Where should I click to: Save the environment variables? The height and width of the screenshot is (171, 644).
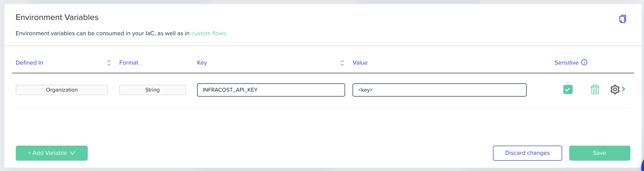[x=599, y=153]
